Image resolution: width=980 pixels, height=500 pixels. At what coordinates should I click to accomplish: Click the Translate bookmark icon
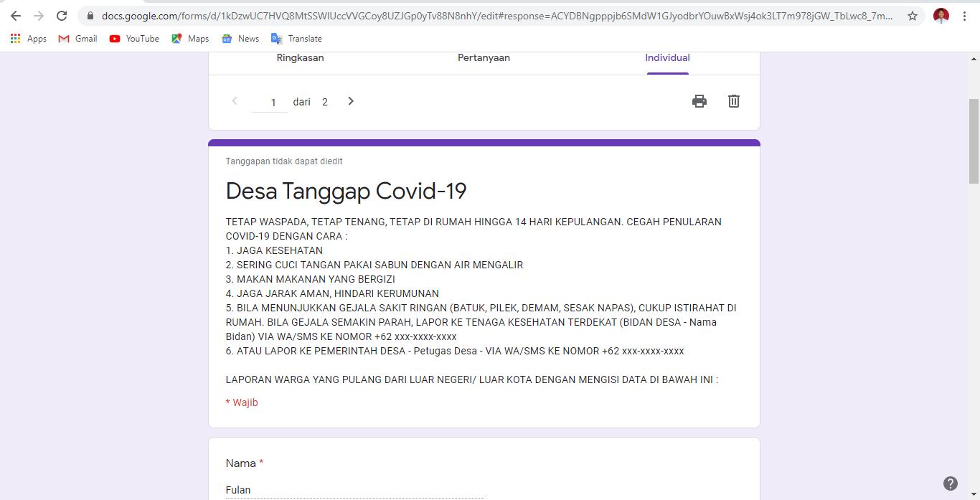tap(276, 39)
